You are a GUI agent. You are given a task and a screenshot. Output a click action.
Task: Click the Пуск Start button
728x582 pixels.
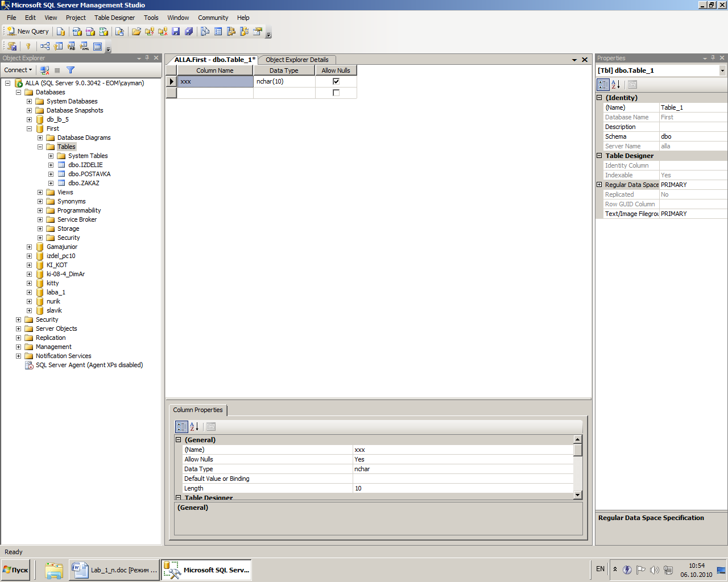point(16,569)
